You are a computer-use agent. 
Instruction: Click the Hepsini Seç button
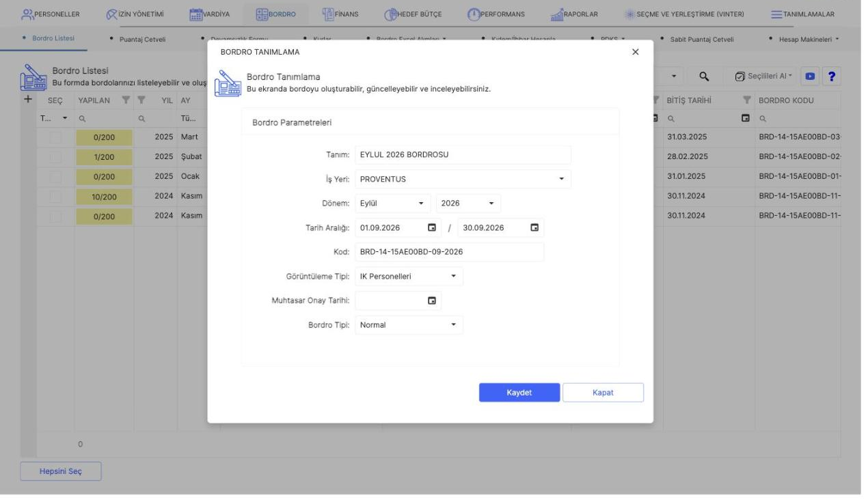[61, 471]
